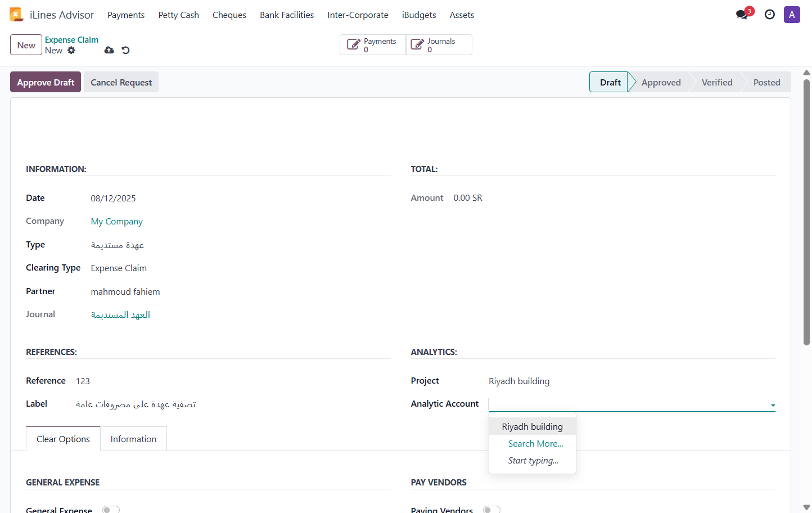Open the Payments menu

click(x=126, y=15)
